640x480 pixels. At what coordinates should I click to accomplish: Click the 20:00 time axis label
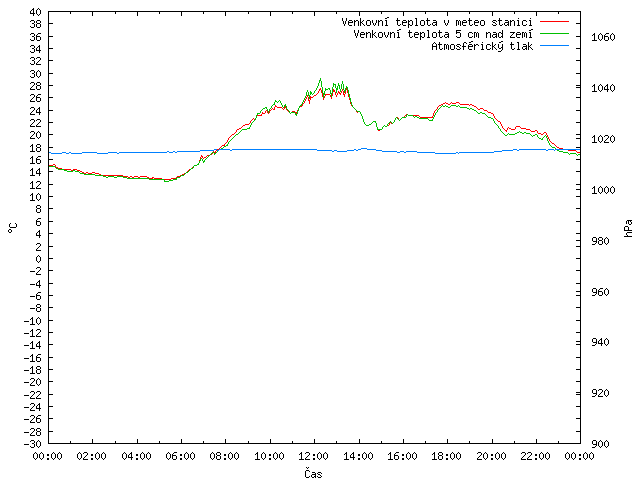491,456
